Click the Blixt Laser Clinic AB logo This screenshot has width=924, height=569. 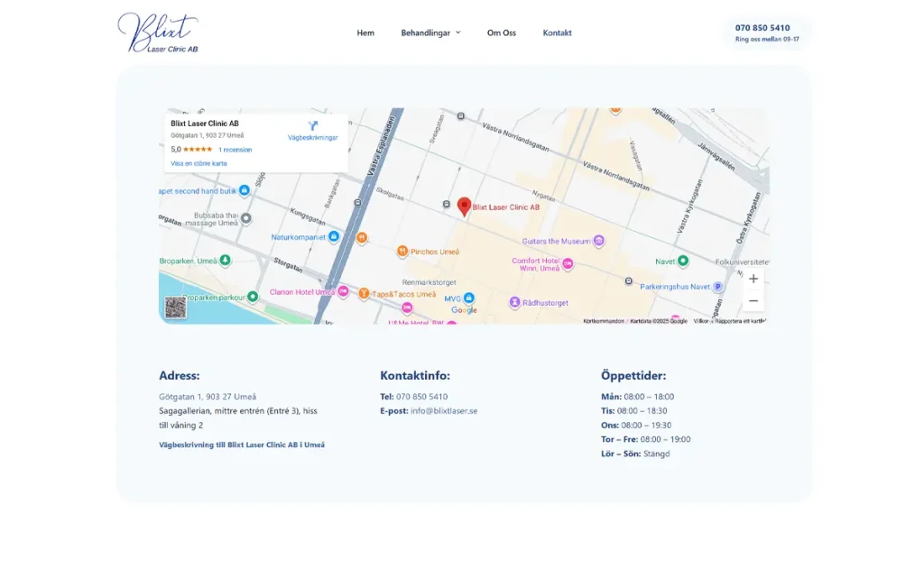click(x=158, y=32)
